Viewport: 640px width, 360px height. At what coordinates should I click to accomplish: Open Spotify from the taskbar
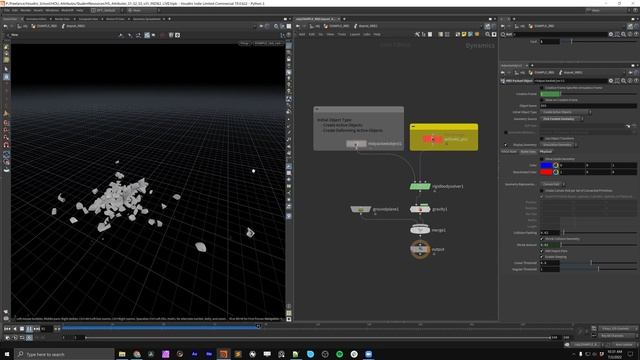click(x=339, y=354)
